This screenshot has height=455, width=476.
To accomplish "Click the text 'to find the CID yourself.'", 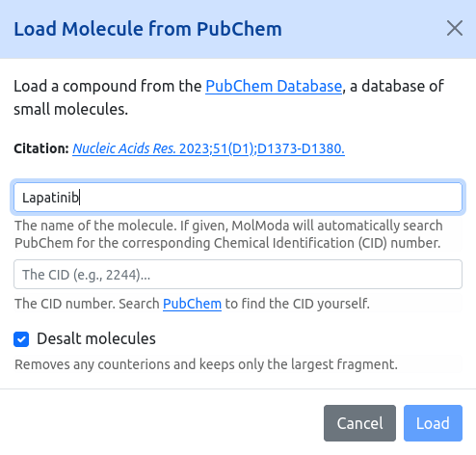I will [x=298, y=304].
